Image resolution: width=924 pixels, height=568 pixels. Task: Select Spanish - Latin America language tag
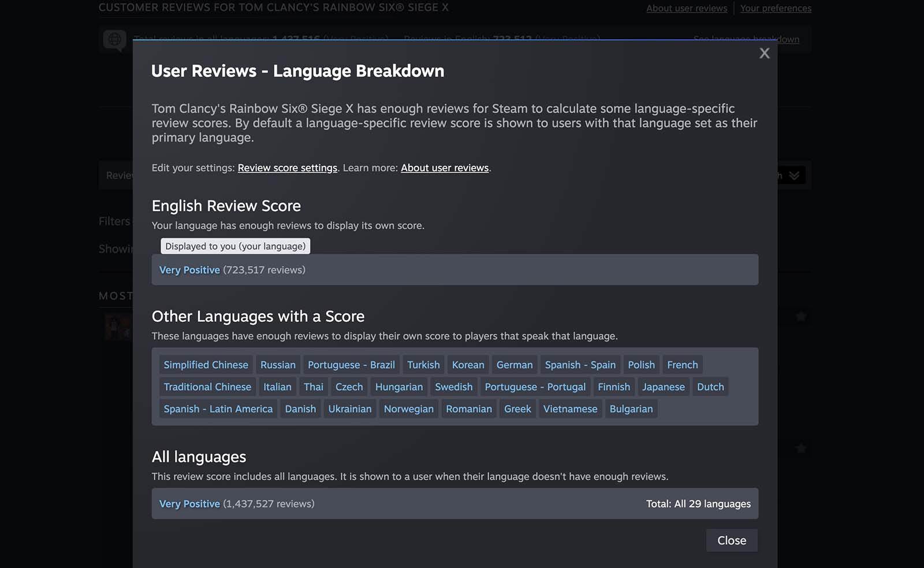218,409
